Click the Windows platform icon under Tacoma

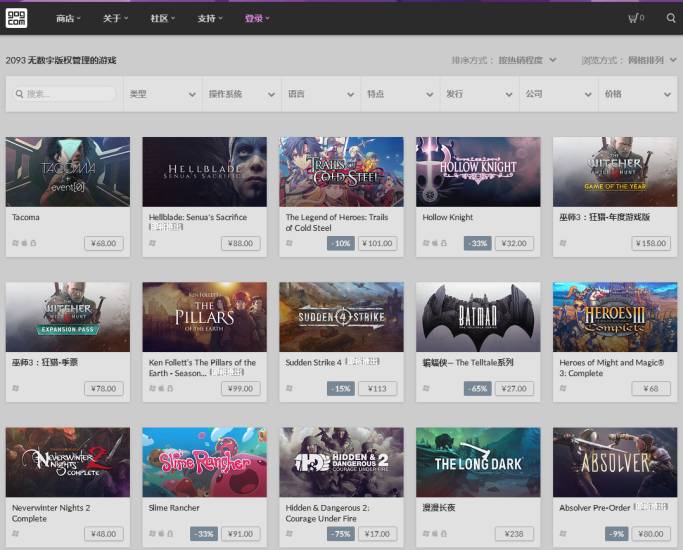coord(15,243)
